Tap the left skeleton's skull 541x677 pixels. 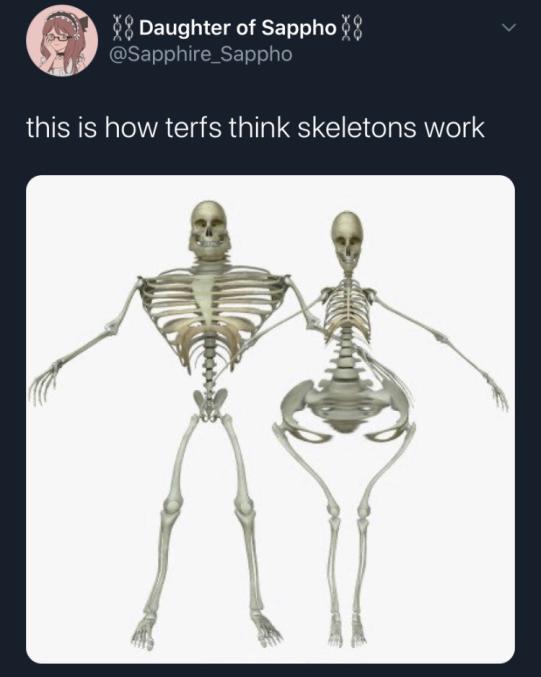[209, 230]
